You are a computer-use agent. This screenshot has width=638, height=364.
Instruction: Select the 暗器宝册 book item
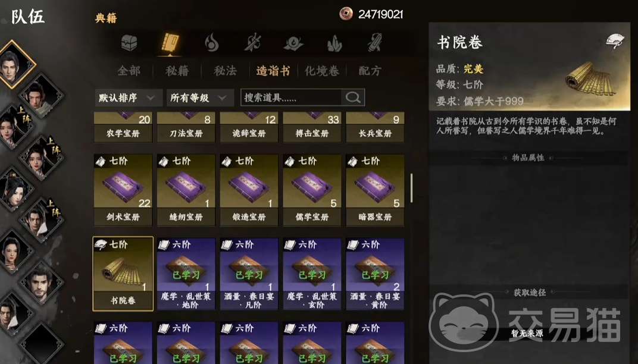pos(375,190)
